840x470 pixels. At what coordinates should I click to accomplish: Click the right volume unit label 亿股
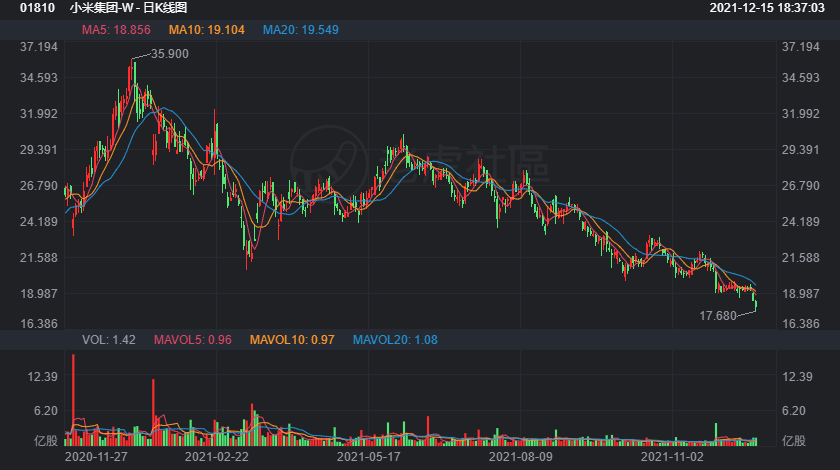794,441
